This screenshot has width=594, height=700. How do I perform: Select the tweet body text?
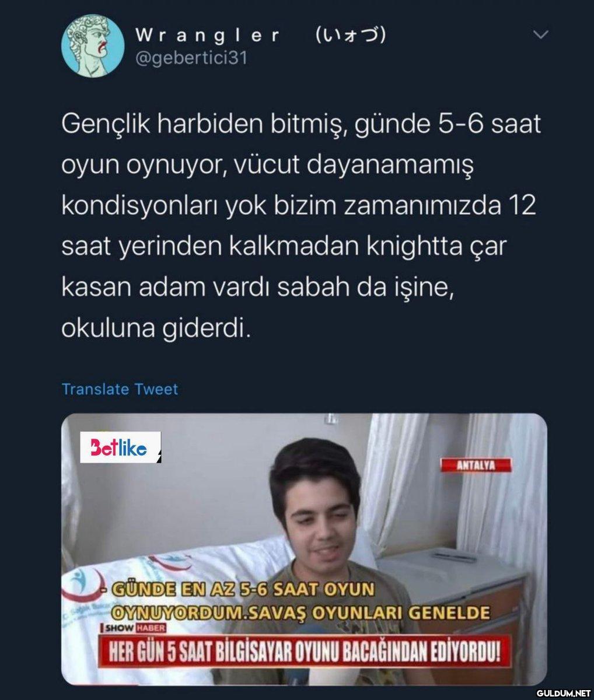301,227
